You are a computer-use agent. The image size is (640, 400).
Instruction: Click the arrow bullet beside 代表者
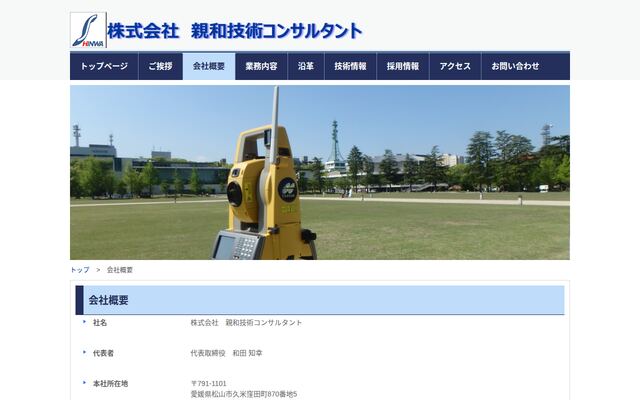coord(84,352)
